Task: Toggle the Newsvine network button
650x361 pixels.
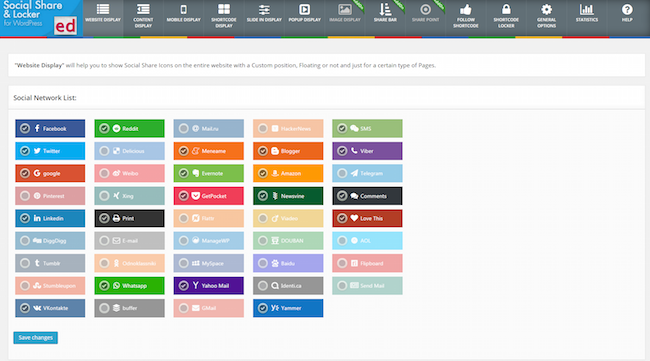Action: pos(288,196)
